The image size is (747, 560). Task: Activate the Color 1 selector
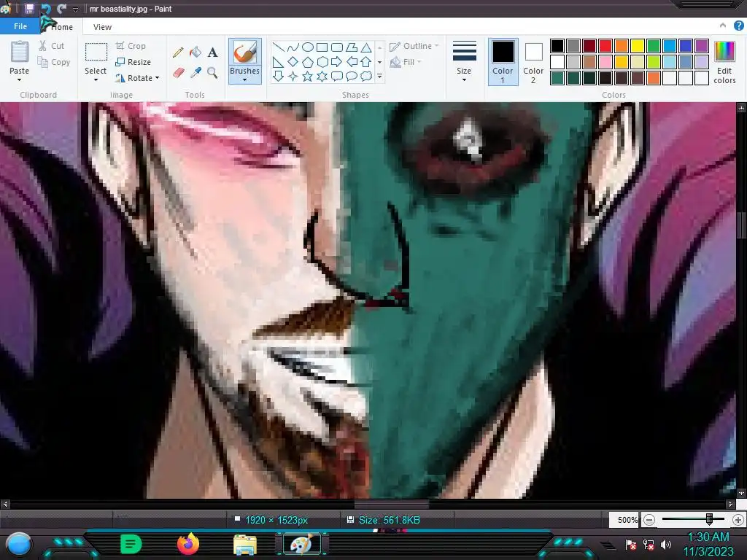[503, 62]
